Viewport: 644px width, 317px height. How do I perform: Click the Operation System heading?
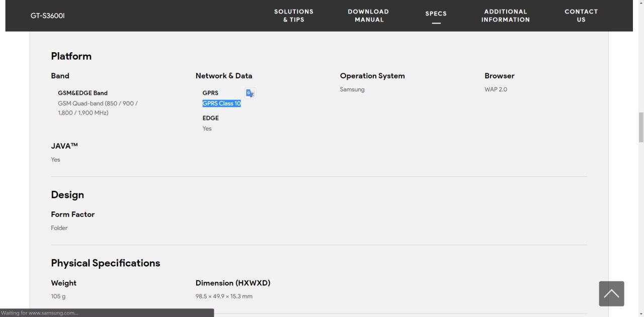click(372, 76)
